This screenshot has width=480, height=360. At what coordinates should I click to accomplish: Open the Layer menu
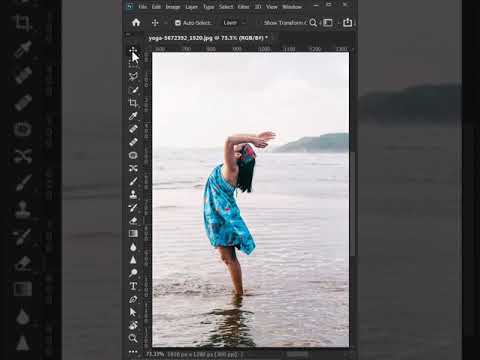pos(191,7)
